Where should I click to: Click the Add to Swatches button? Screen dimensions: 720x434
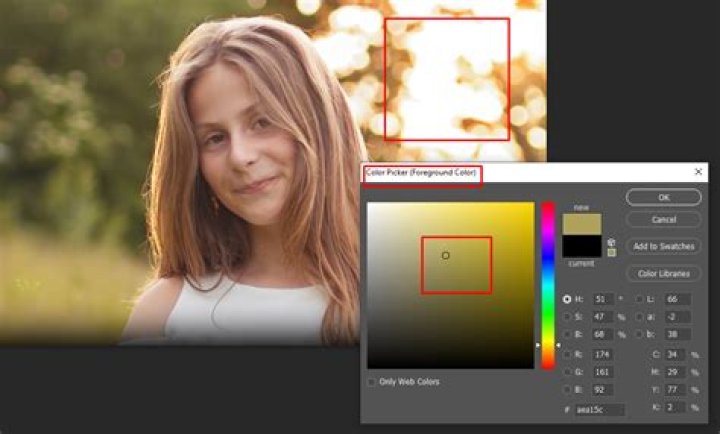click(x=664, y=246)
